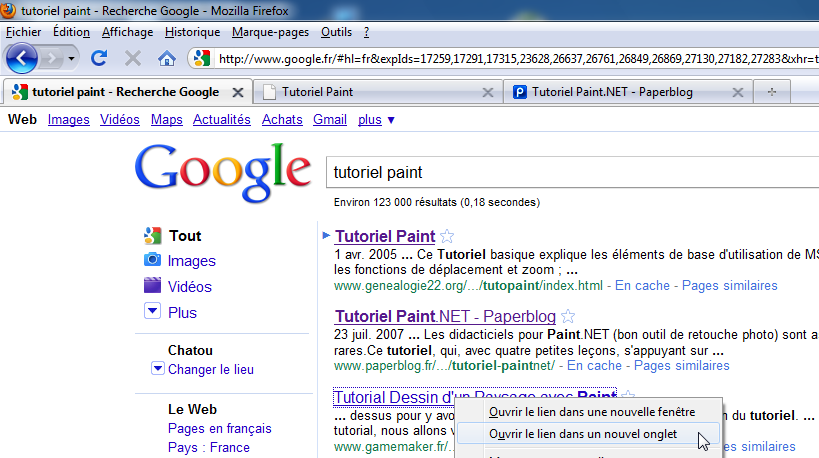Star the Tutoriel Paint search result
819x458 pixels.
(x=447, y=237)
